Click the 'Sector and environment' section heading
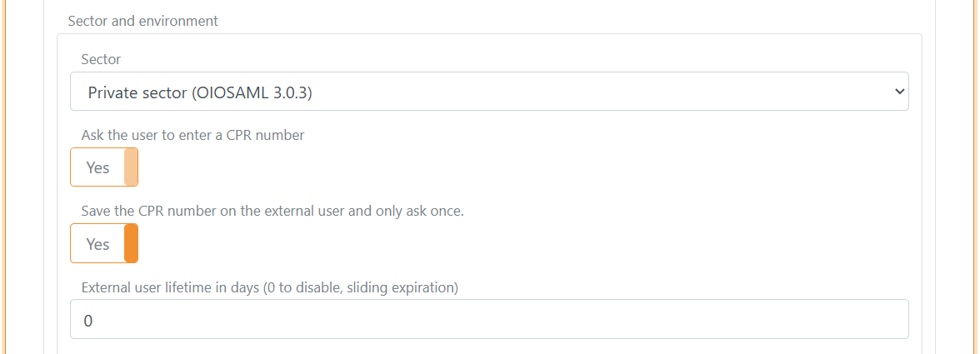 point(142,21)
